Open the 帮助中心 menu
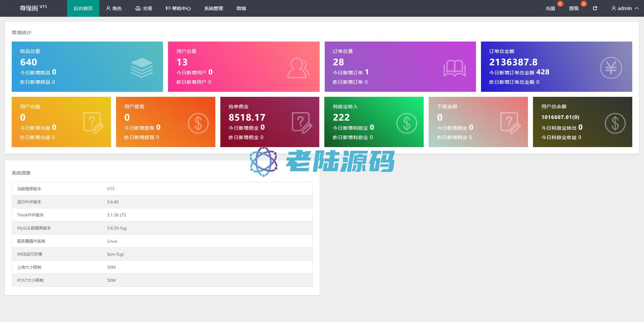The width and height of the screenshot is (644, 322). [x=178, y=8]
